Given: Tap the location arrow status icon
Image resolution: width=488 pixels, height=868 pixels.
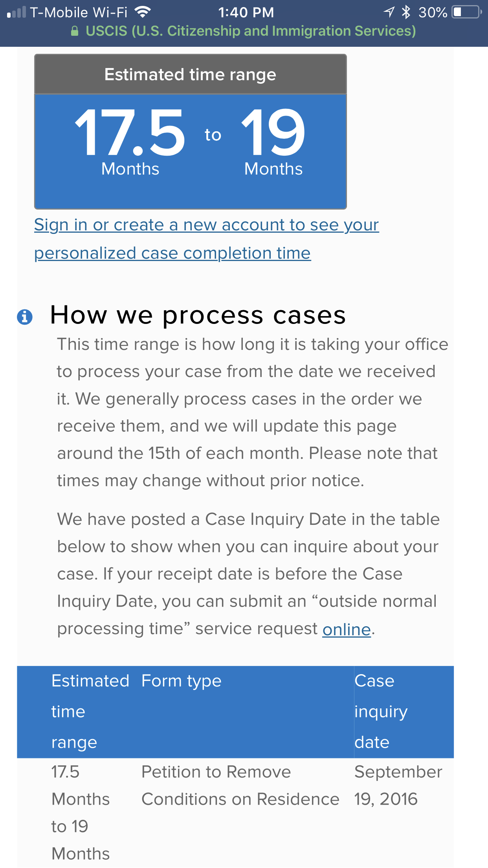Looking at the screenshot, I should point(389,12).
